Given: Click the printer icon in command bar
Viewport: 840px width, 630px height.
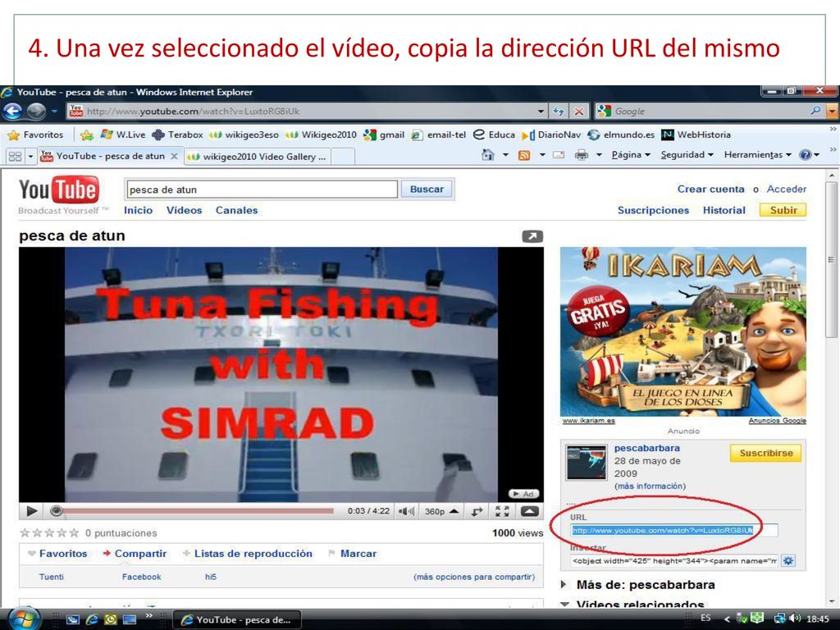Looking at the screenshot, I should click(582, 155).
